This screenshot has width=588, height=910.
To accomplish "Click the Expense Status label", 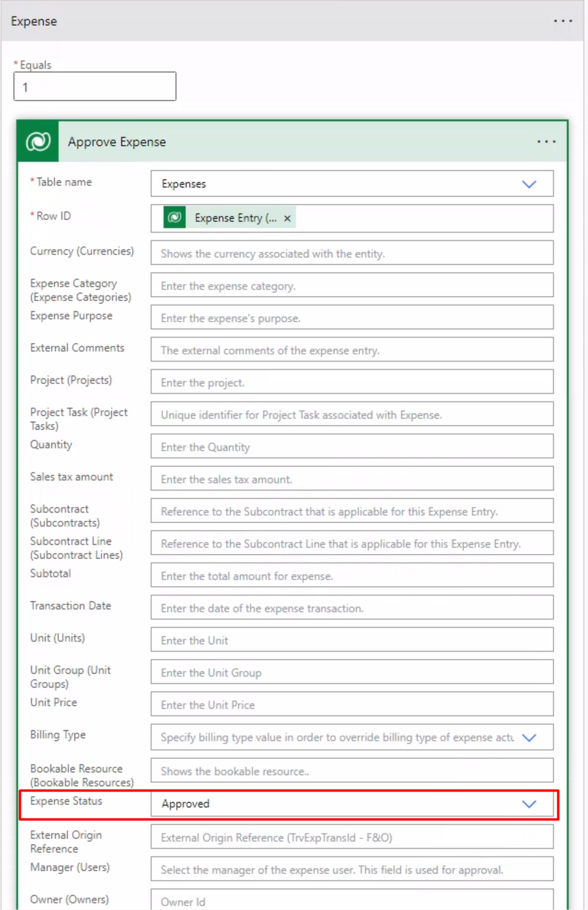I will tap(66, 801).
